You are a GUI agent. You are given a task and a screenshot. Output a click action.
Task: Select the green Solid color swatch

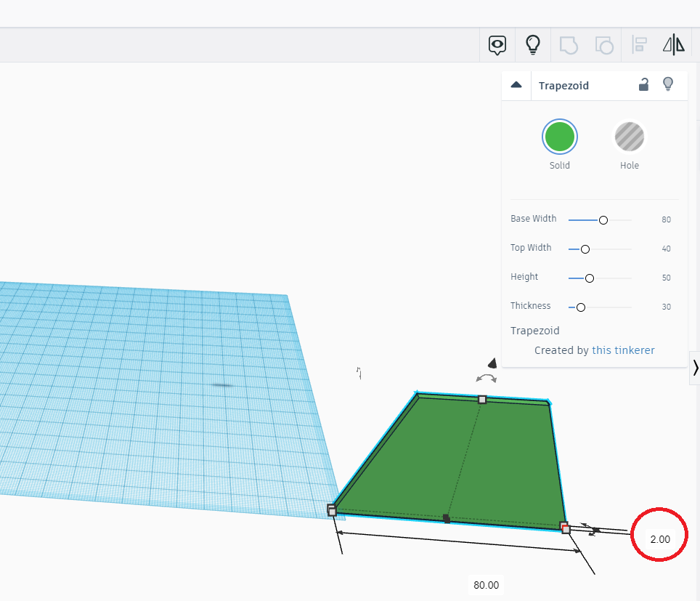tap(559, 137)
